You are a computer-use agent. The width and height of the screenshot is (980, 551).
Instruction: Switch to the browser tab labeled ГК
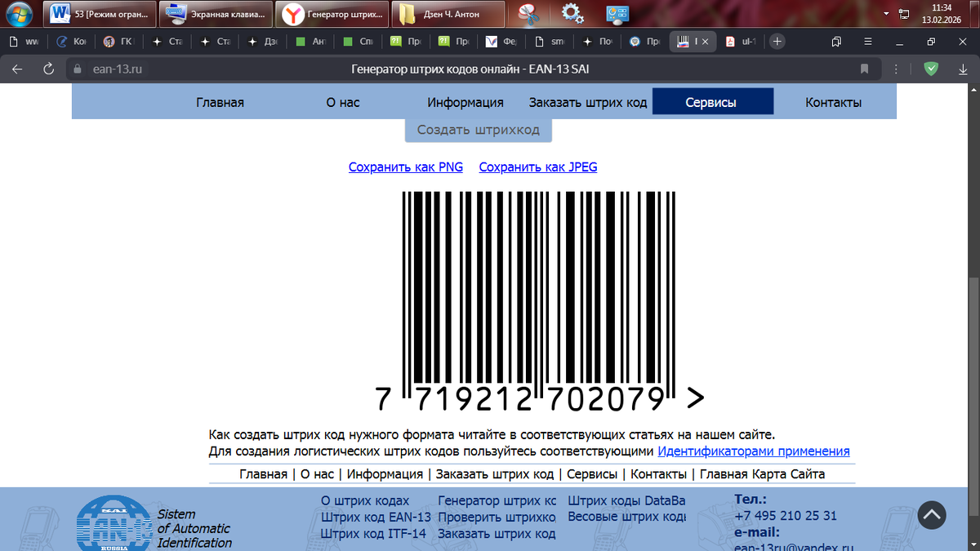121,41
